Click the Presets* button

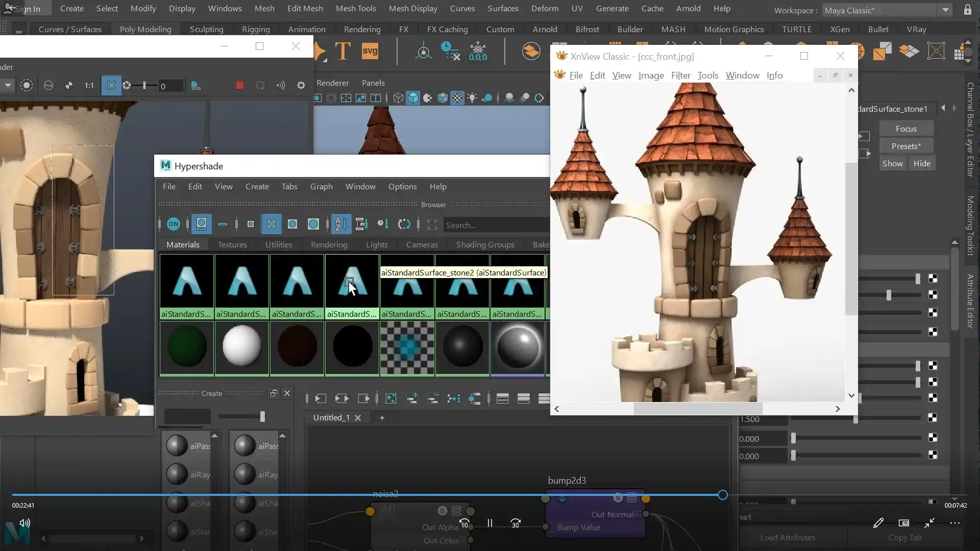click(x=906, y=146)
